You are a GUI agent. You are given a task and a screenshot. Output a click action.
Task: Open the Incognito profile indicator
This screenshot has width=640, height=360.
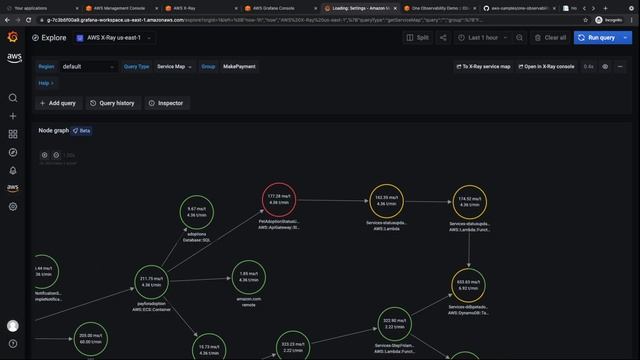click(609, 20)
